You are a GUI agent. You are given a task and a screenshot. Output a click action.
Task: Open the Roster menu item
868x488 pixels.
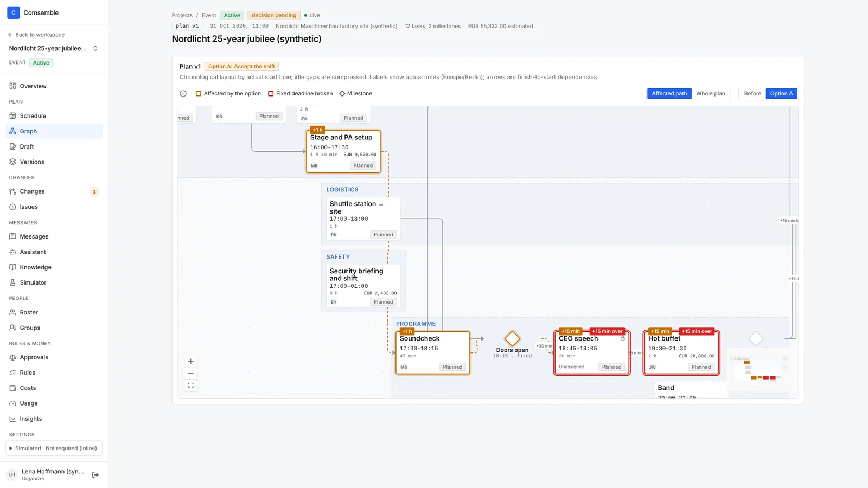[54, 313]
